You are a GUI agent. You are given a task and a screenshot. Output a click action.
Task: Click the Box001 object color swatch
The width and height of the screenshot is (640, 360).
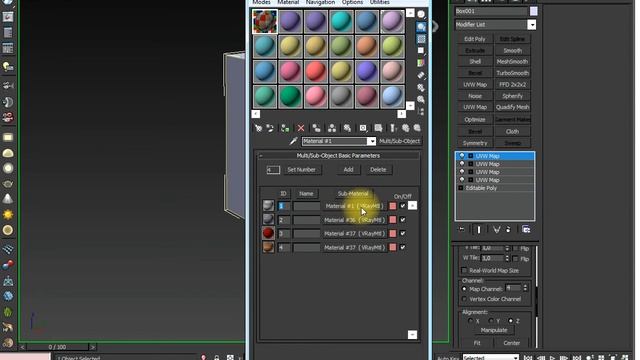[x=533, y=11]
